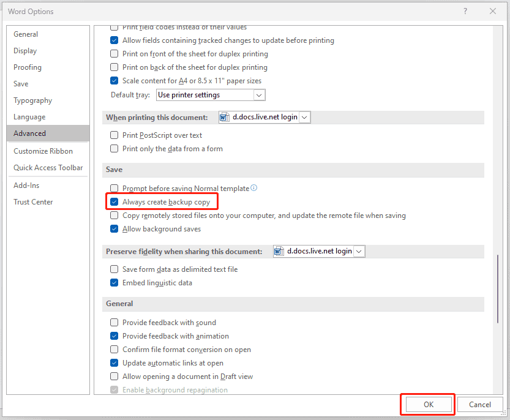Toggle Scale content for A4 paper sizes
The height and width of the screenshot is (420, 510).
[114, 80]
